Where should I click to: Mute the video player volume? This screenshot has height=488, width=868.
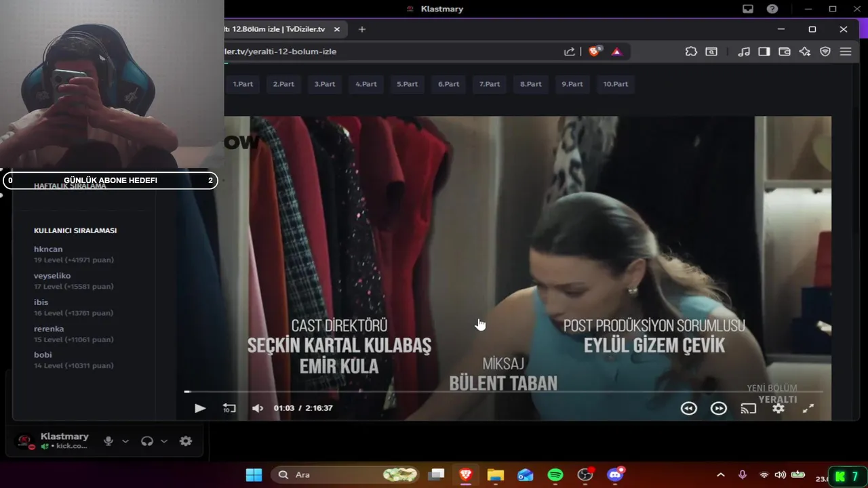(258, 408)
